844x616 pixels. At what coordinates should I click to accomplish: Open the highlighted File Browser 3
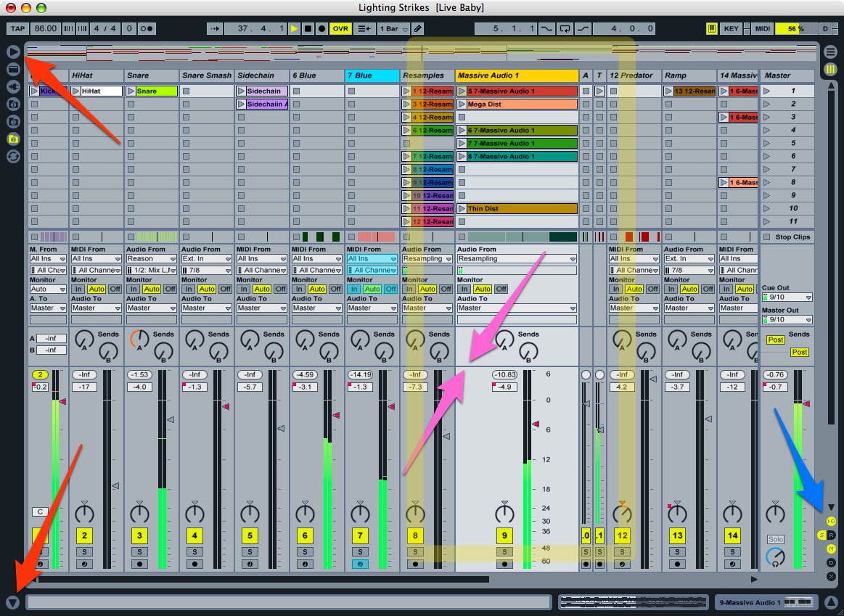tap(12, 139)
